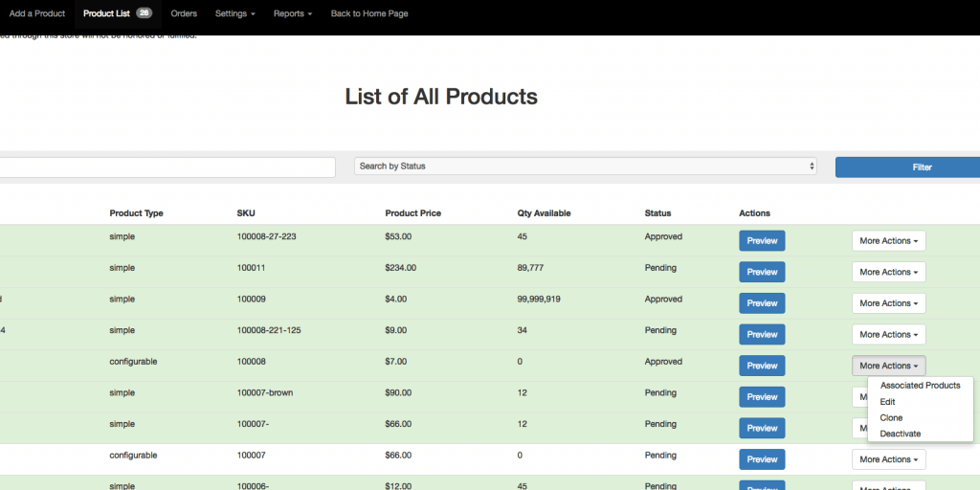Open the Search by Status dropdown
Screen dimensions: 980x490
pyautogui.click(x=586, y=167)
